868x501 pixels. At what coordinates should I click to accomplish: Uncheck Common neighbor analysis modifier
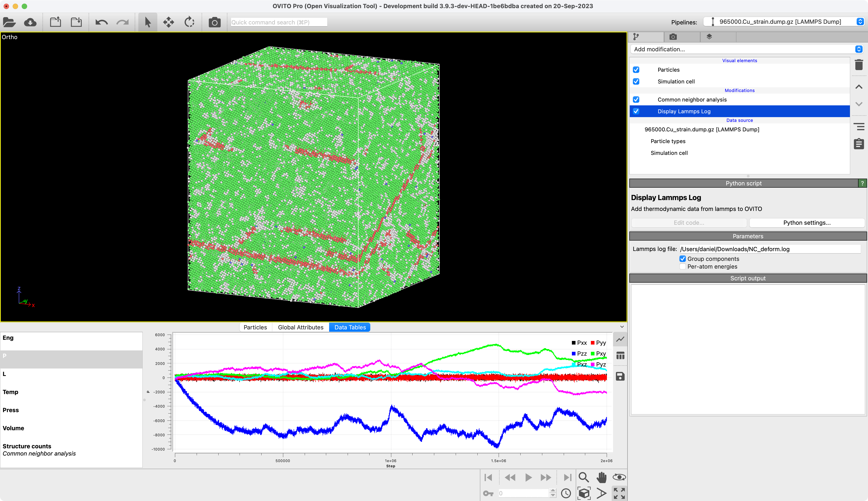tap(636, 99)
